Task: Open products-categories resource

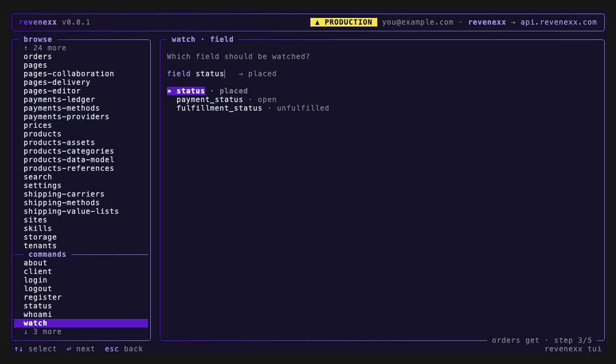Action: coord(69,151)
